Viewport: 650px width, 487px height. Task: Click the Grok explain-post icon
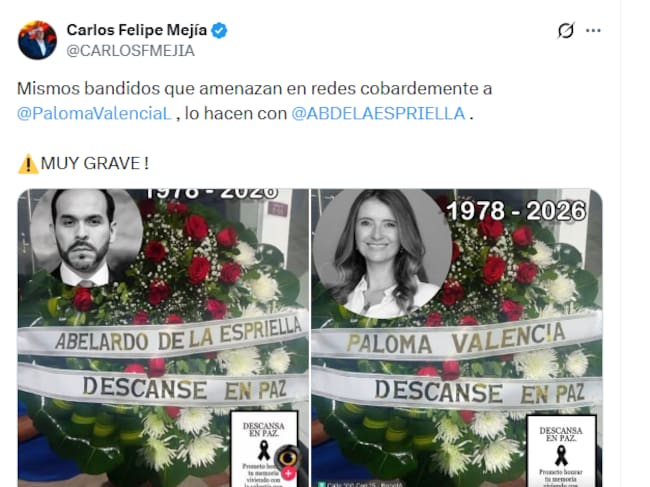[566, 30]
